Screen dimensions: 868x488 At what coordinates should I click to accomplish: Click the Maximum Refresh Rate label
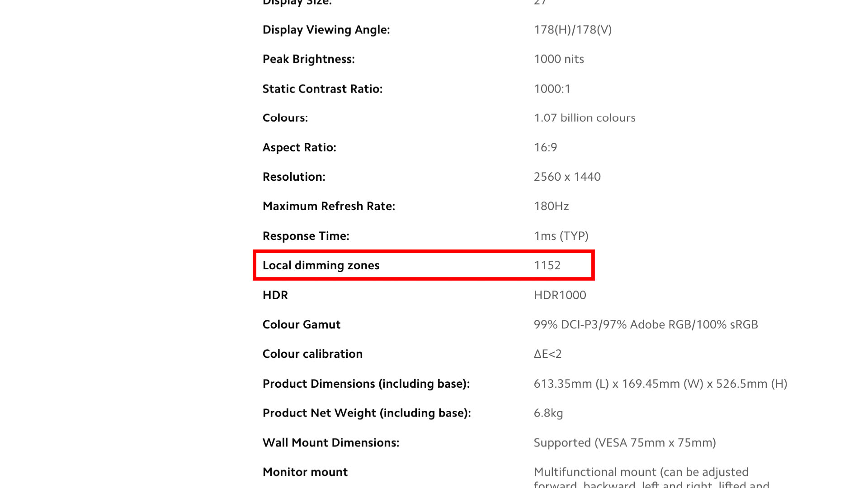[329, 206]
